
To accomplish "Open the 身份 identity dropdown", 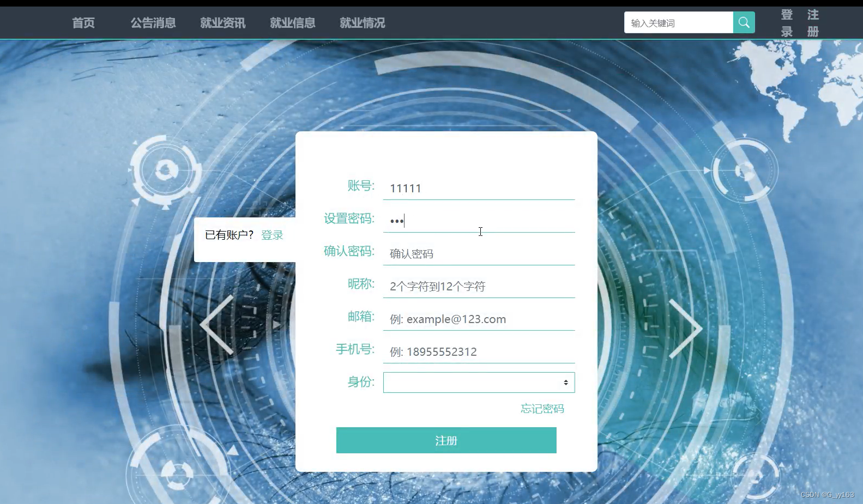I will click(479, 382).
